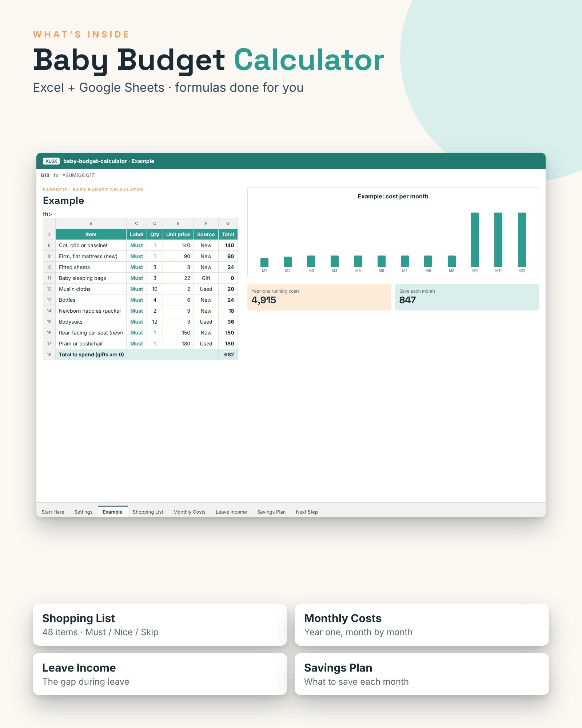Viewport: 582px width, 728px height.
Task: Click the Must label for Bottles
Action: click(x=136, y=300)
